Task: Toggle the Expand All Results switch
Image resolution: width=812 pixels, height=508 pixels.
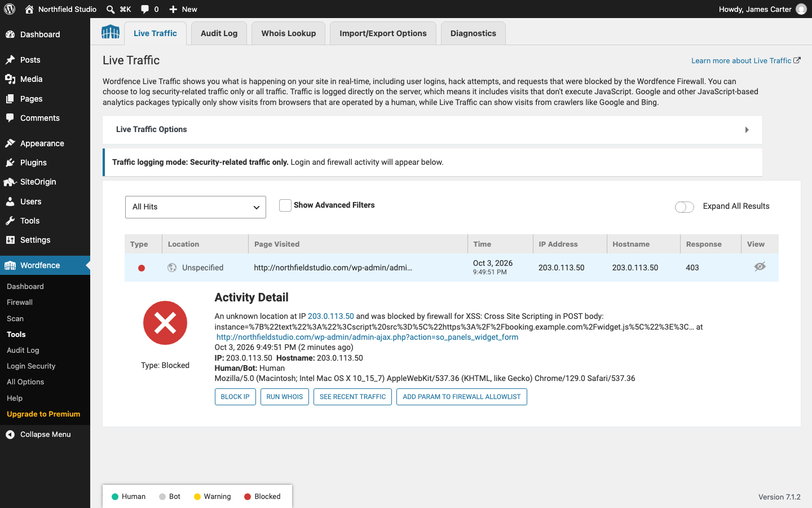Action: tap(685, 207)
